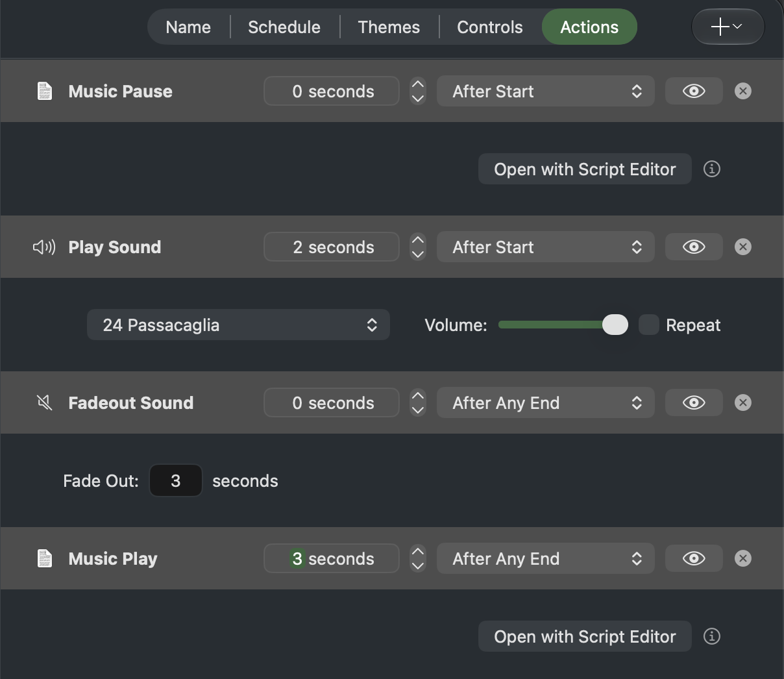Switch to the Name tab

188,27
